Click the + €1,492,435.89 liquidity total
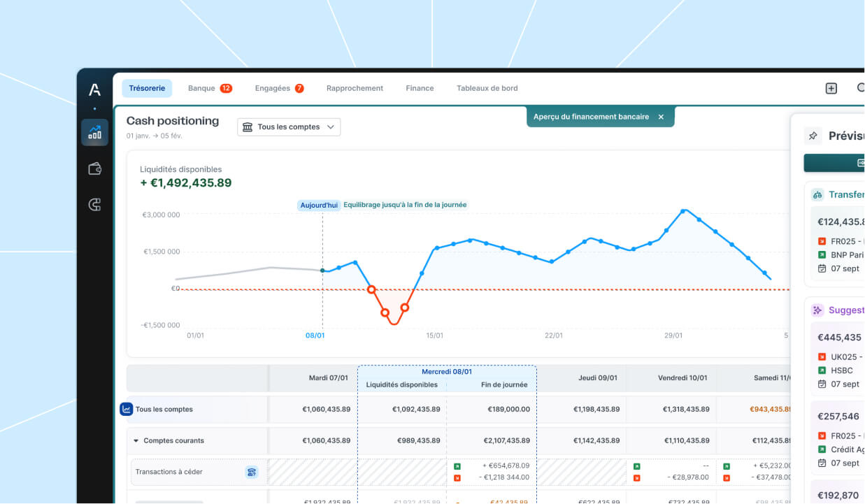Viewport: 865px width, 504px height. click(x=185, y=183)
